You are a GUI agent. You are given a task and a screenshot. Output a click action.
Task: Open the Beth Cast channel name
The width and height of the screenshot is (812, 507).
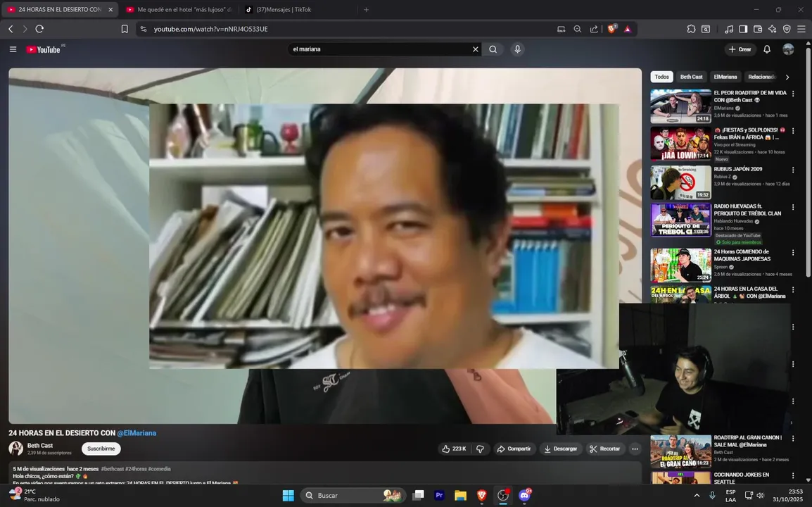click(x=40, y=445)
